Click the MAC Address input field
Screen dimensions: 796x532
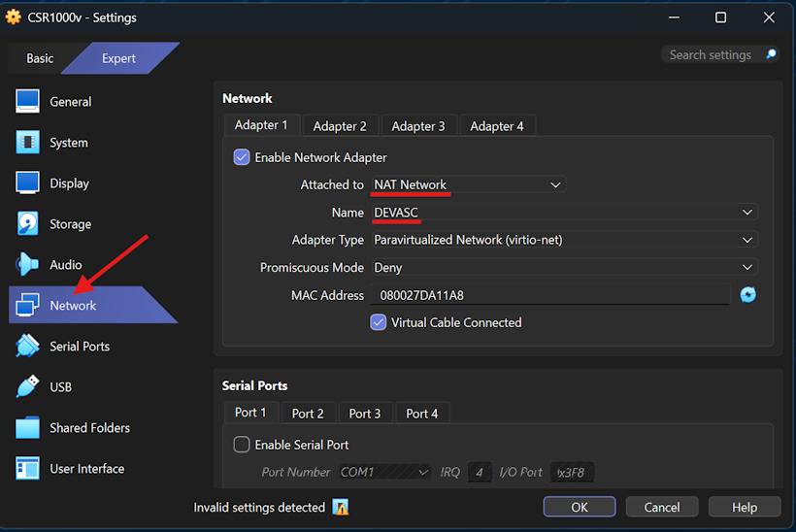(x=550, y=295)
